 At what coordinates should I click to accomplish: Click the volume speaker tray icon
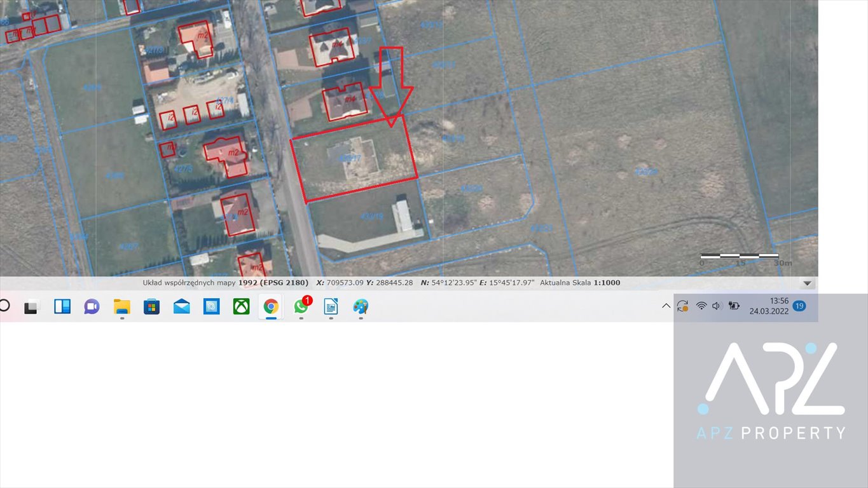[717, 306]
